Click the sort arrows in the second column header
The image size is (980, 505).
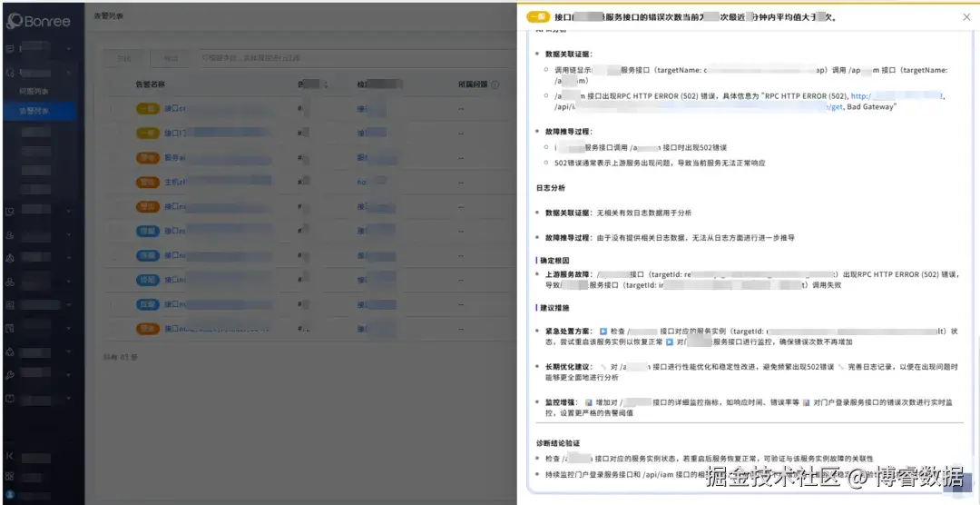pyautogui.click(x=325, y=84)
